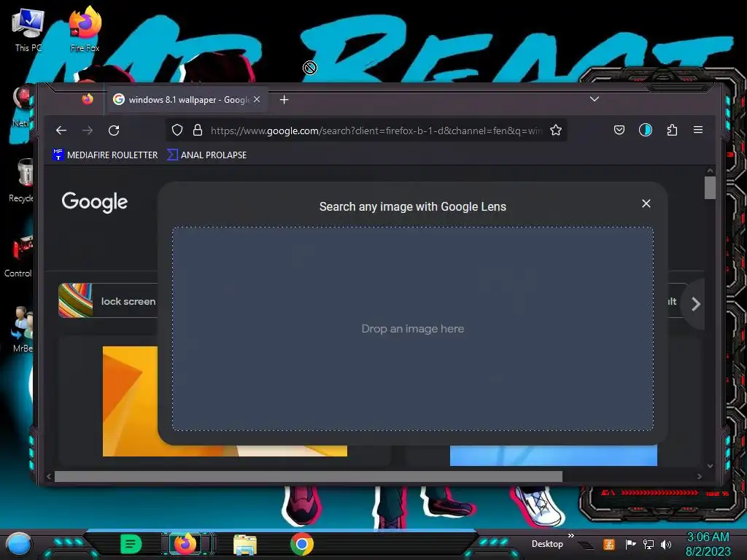The width and height of the screenshot is (747, 560).
Task: Click the horizontal scrollbar right arrow
Action: [699, 476]
